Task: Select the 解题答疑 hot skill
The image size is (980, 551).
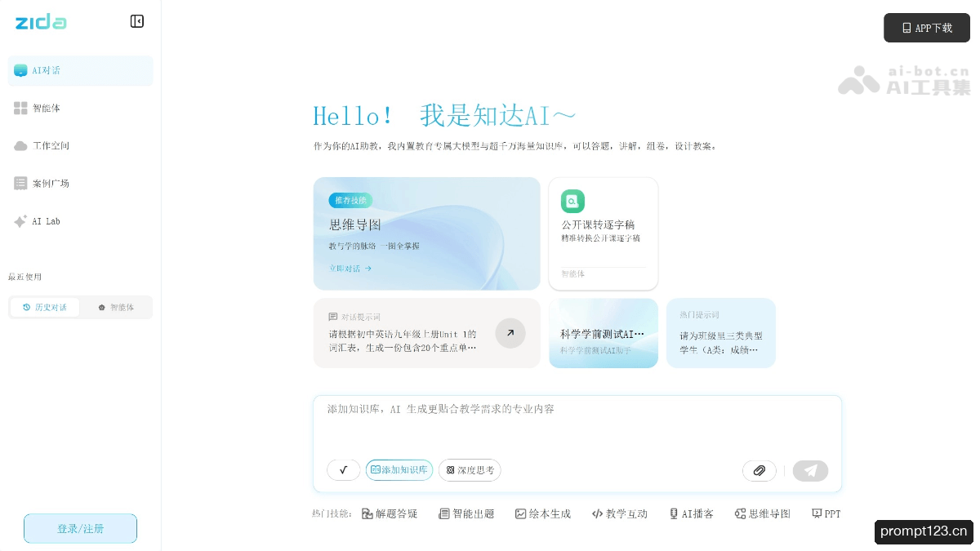Action: pos(390,513)
